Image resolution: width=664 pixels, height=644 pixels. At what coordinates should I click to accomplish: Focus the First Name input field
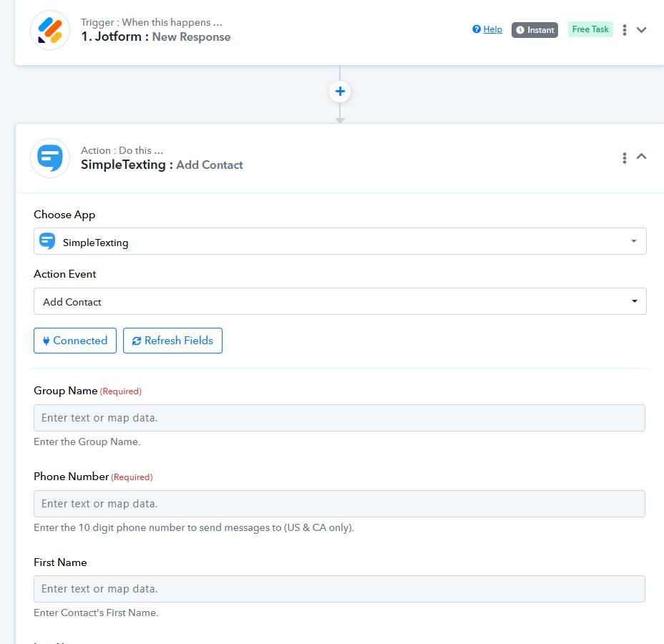[x=339, y=589]
